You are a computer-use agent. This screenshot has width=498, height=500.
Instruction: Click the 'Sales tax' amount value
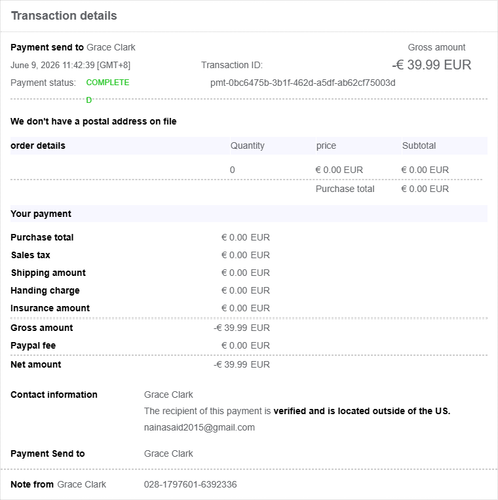246,255
